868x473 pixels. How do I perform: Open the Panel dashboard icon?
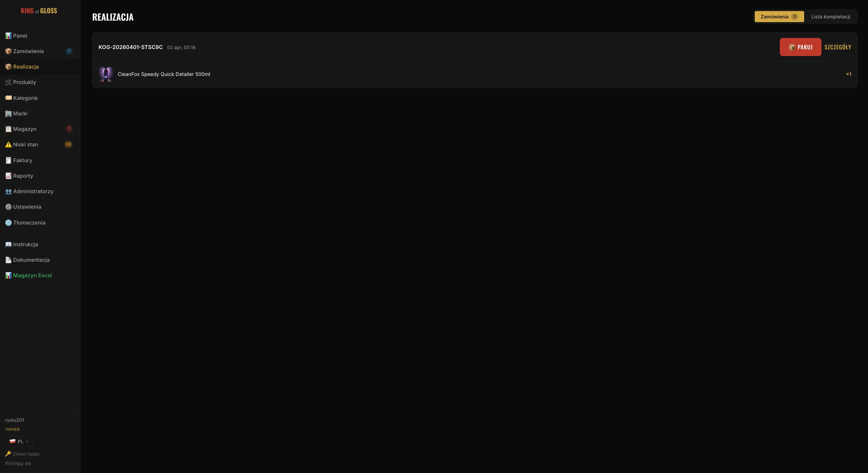click(8, 36)
